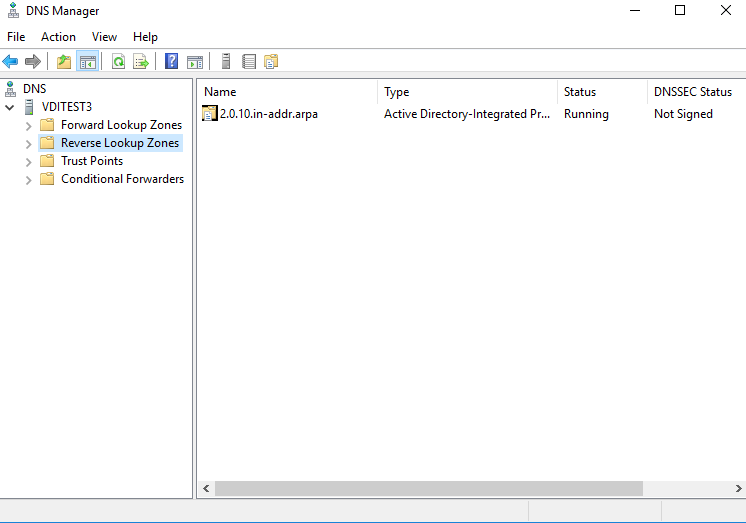Image resolution: width=746 pixels, height=523 pixels.
Task: Click the Not Signed DNSSEC cell
Action: click(683, 114)
